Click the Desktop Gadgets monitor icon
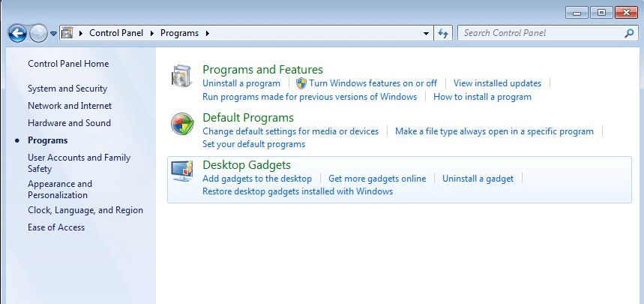Viewport: 644px width, 304px height. pyautogui.click(x=182, y=171)
